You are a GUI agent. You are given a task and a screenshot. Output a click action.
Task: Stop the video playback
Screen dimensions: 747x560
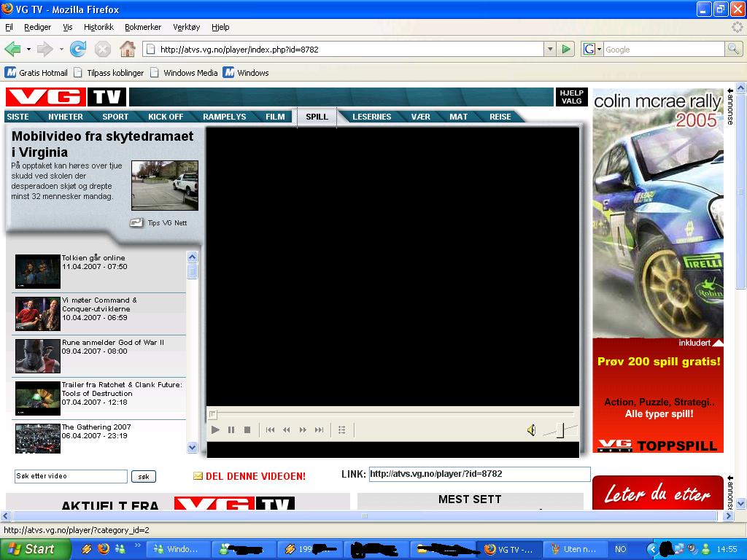click(x=247, y=430)
